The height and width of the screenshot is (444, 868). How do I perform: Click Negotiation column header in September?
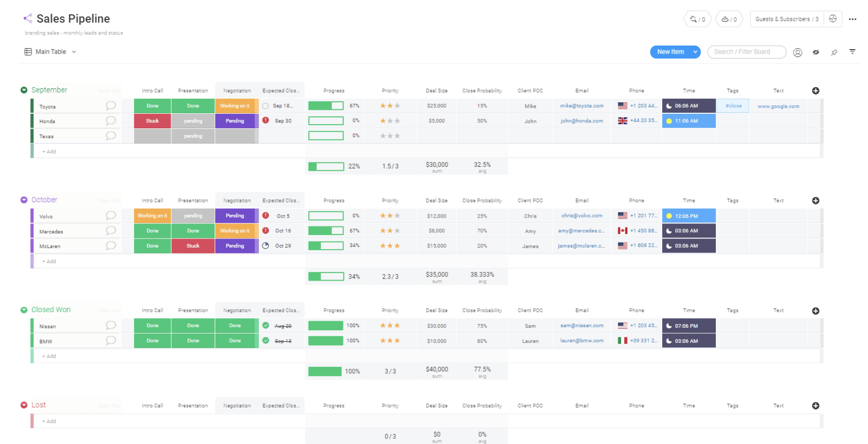pos(237,91)
